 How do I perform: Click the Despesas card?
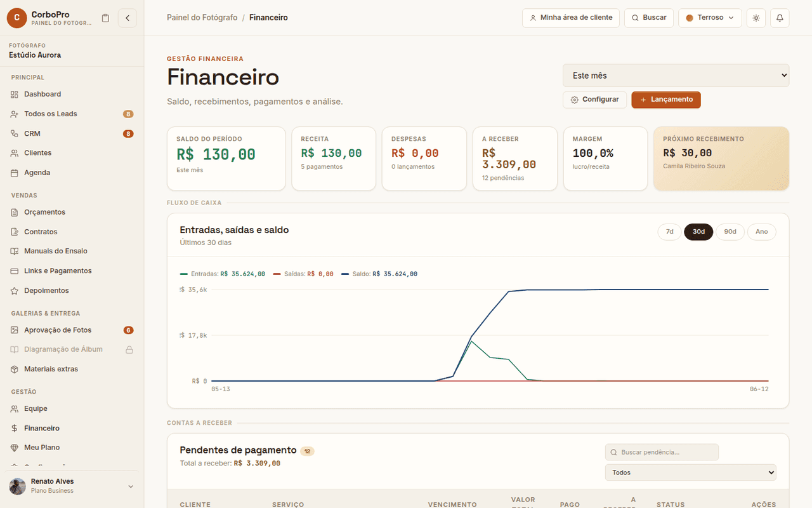coord(424,159)
